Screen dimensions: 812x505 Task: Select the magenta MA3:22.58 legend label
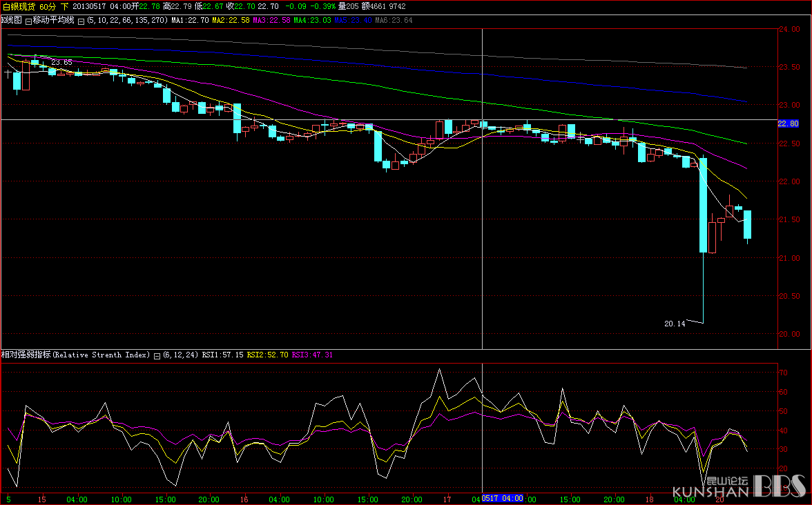pyautogui.click(x=271, y=21)
